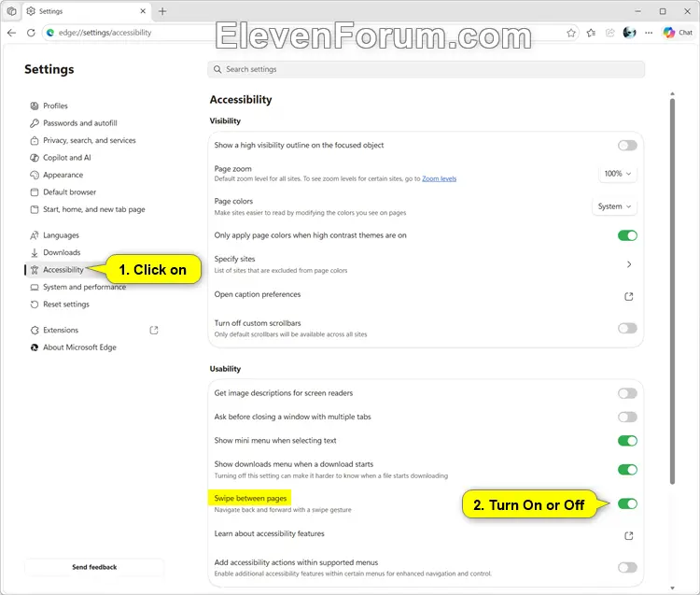Image resolution: width=700 pixels, height=595 pixels.
Task: Click the Privacy lock icon
Action: [35, 141]
